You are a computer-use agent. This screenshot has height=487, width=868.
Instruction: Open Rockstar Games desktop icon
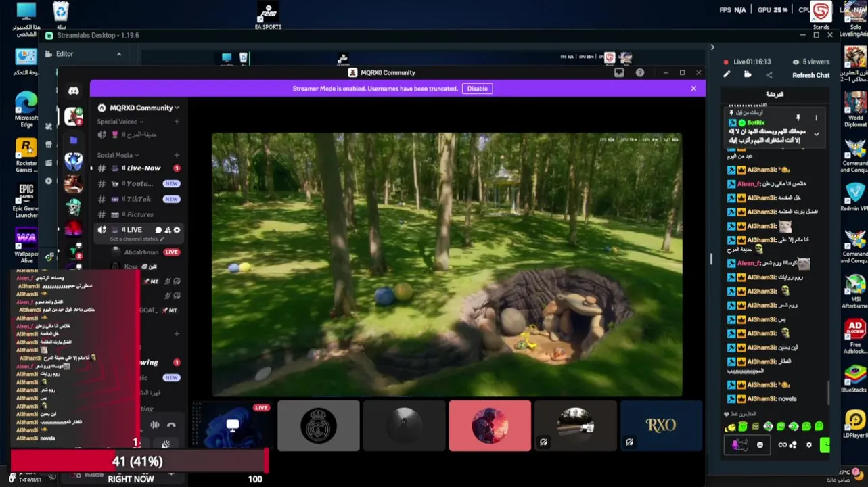point(26,155)
